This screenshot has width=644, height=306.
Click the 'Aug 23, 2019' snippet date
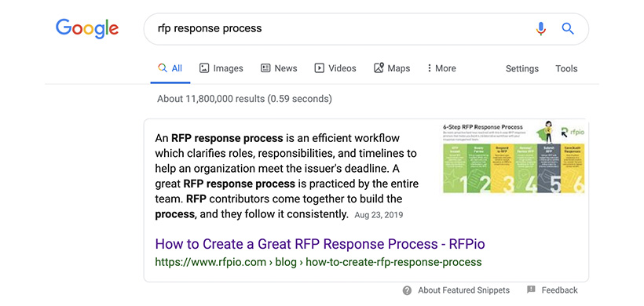pyautogui.click(x=379, y=215)
